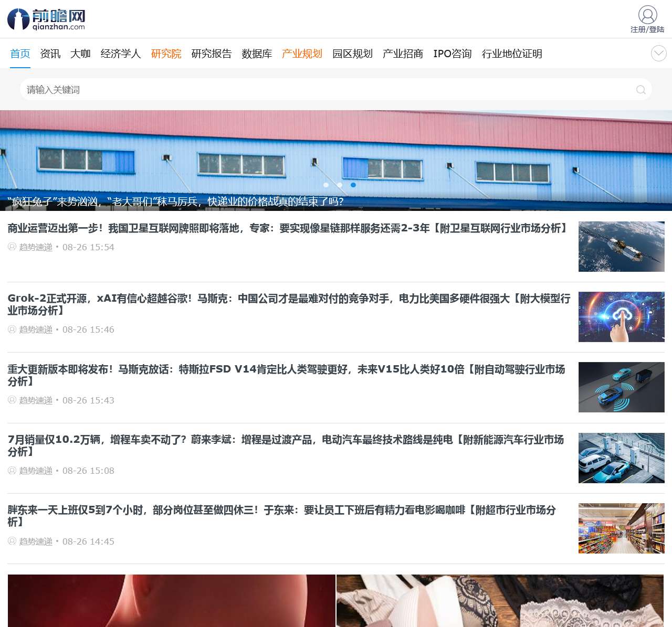672x627 pixels.
Task: Expand the navigation menu with the chevron
Action: [x=659, y=53]
